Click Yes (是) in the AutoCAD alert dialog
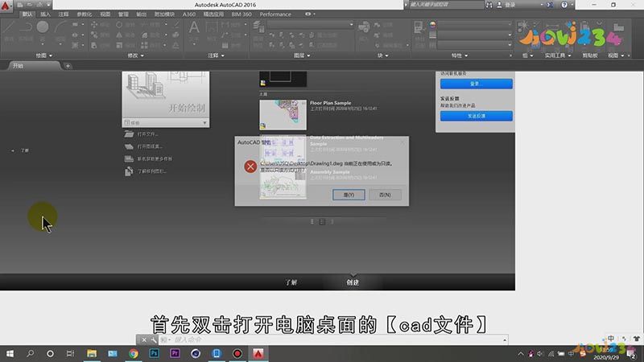The width and height of the screenshot is (644, 362). tap(349, 195)
